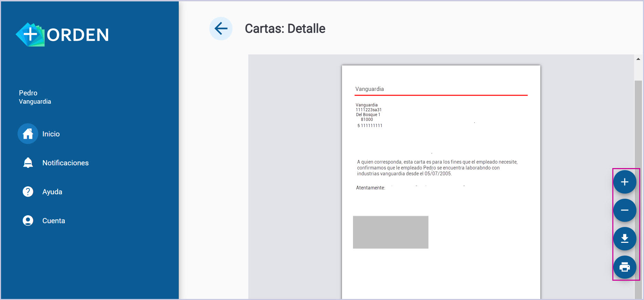
Task: Zoom out with the minus button
Action: (624, 210)
